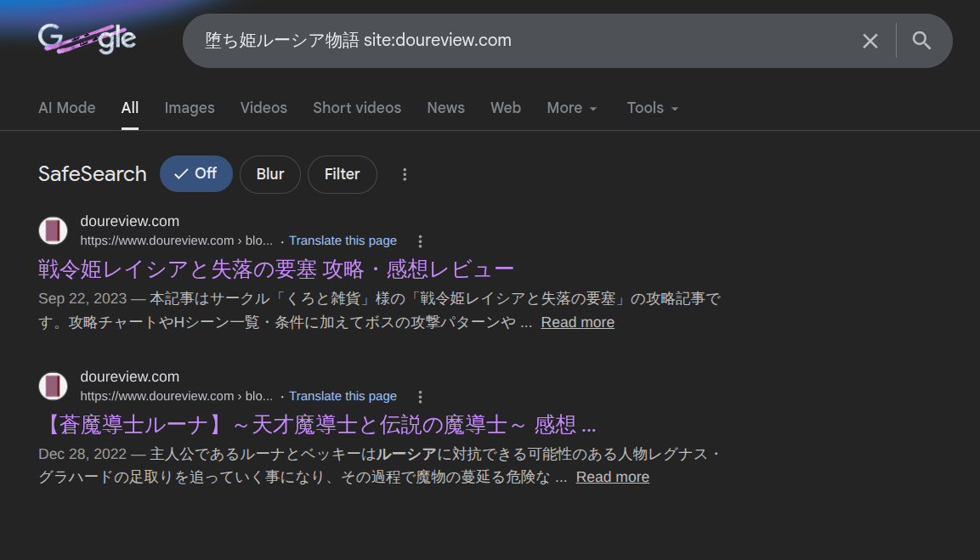Viewport: 980px width, 560px height.
Task: Translate the second result page
Action: pos(343,396)
